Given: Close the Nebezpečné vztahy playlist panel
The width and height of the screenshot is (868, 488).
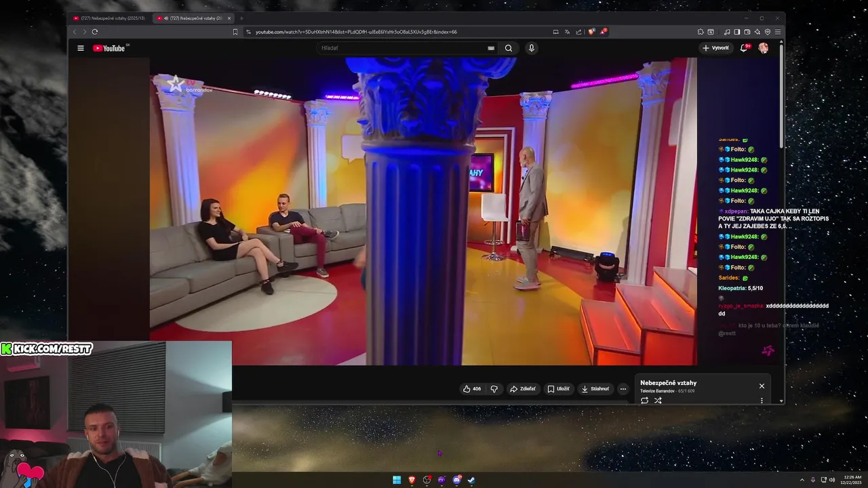Looking at the screenshot, I should (762, 386).
